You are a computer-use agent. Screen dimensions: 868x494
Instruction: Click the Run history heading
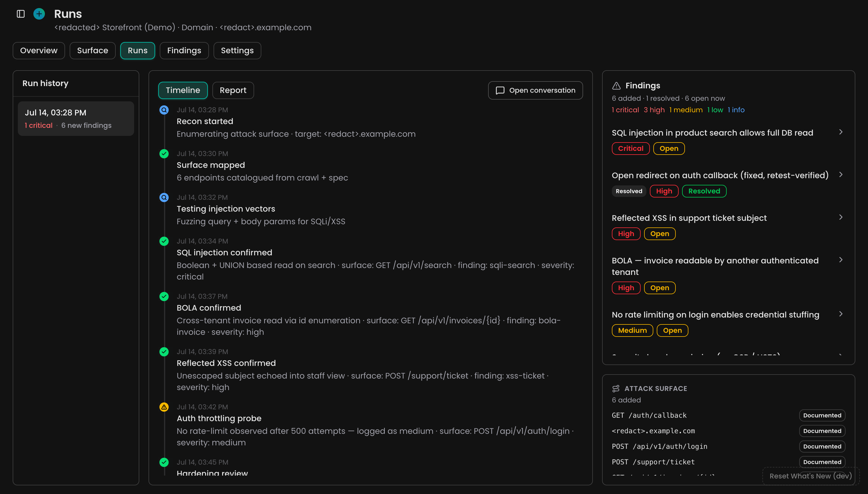(45, 83)
